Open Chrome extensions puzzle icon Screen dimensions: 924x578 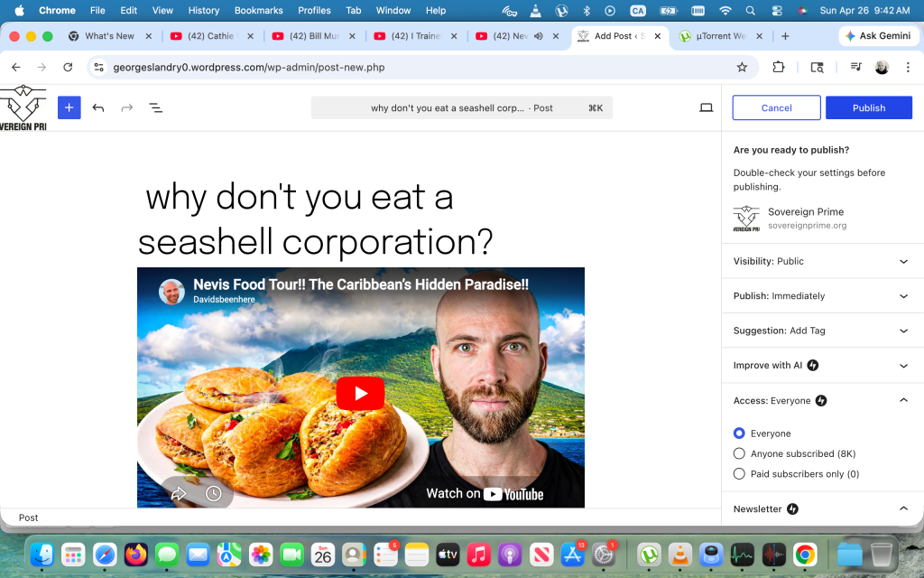pos(778,67)
